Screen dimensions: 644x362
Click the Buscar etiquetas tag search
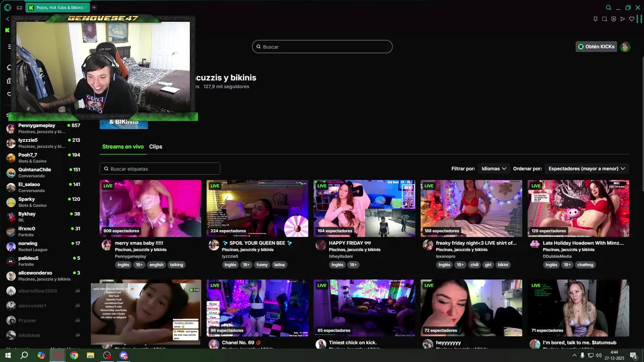160,169
